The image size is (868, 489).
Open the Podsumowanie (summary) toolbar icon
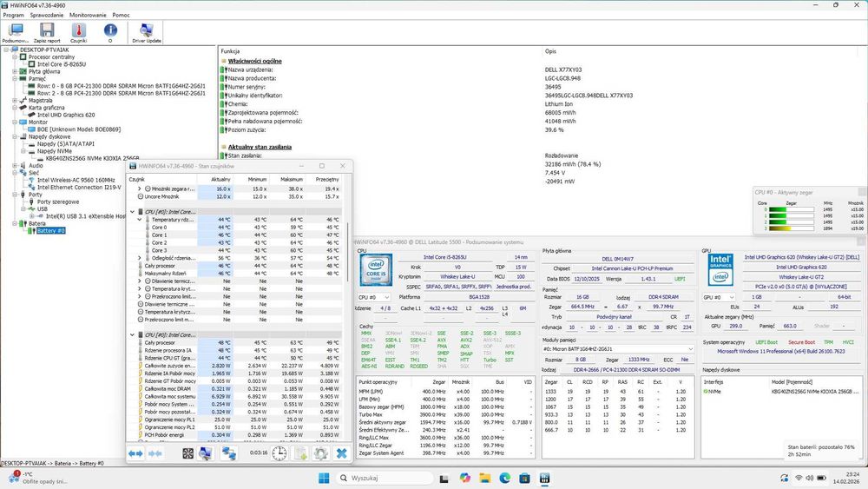pos(16,33)
